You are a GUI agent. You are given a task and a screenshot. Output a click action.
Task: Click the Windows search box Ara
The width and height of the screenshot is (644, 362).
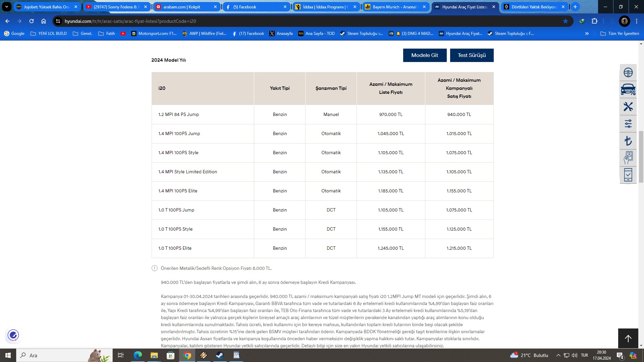pos(64,355)
